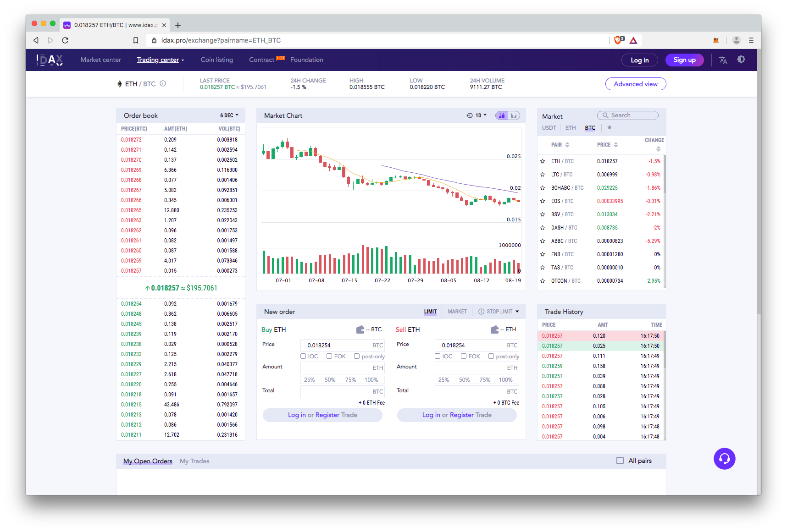
Task: Click the Market Search field
Action: pyautogui.click(x=628, y=115)
